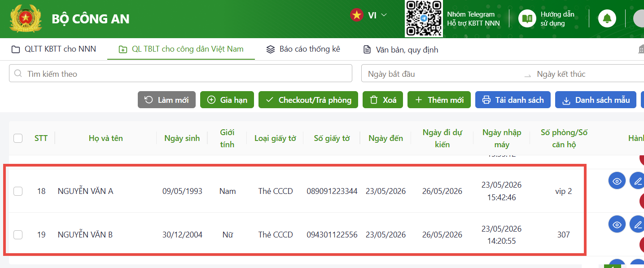Image resolution: width=644 pixels, height=268 pixels.
Task: Tick the checkbox for row 19 Nguyễn Văn B
Action: pos(18,234)
